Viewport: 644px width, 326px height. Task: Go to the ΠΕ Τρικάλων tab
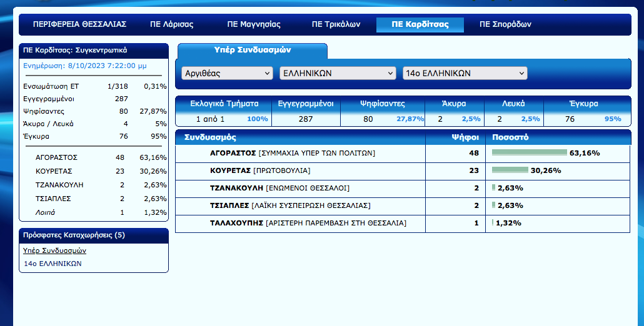pyautogui.click(x=336, y=24)
